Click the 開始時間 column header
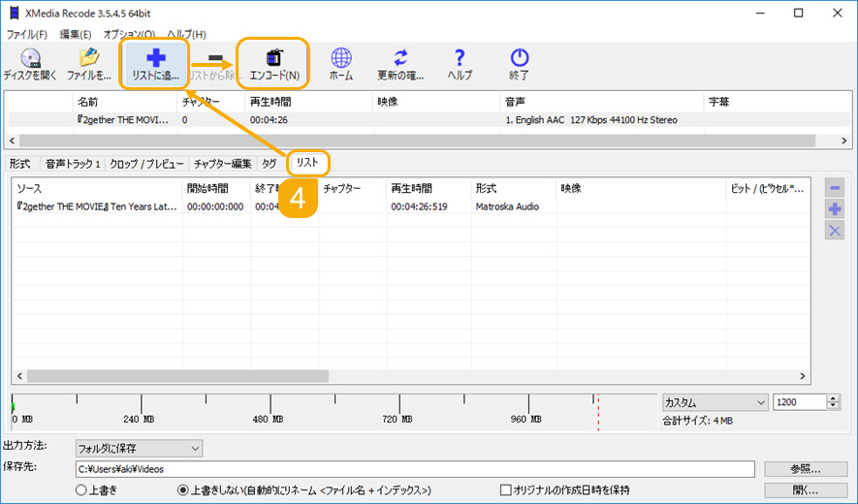 (x=217, y=188)
